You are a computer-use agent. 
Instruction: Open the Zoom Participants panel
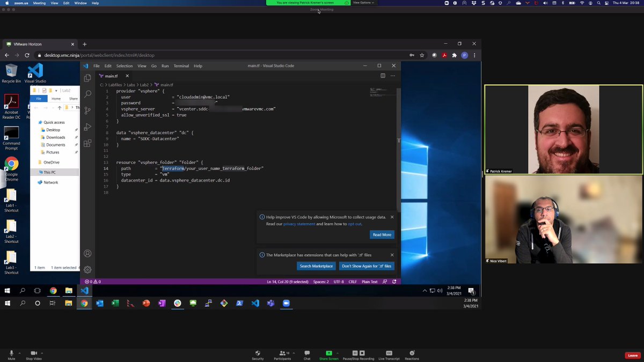282,355
